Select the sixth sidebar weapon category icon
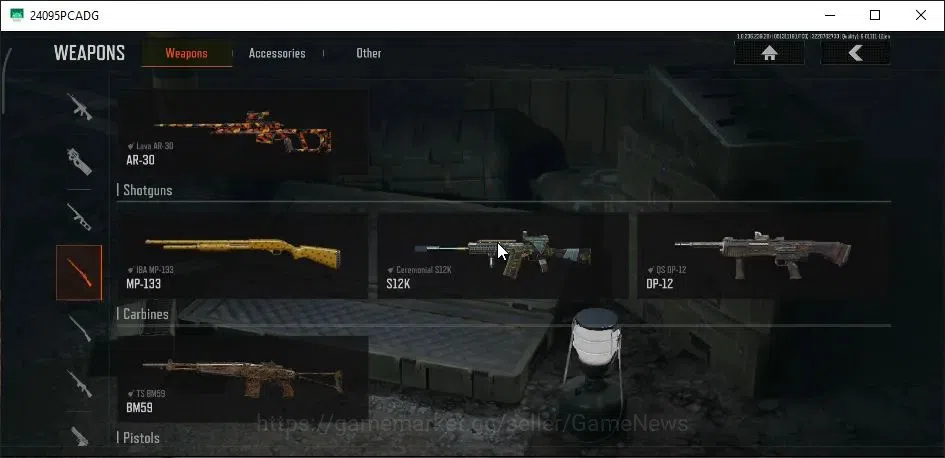This screenshot has height=458, width=945. (80, 383)
